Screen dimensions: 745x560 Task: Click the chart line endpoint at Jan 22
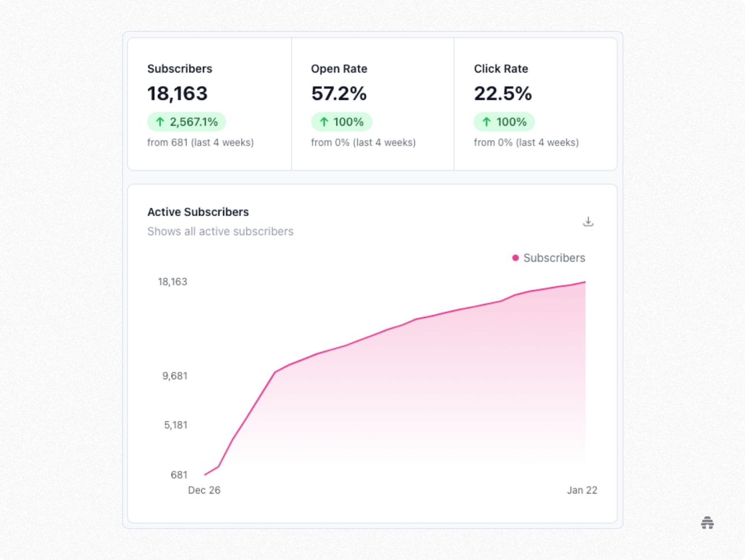click(585, 282)
